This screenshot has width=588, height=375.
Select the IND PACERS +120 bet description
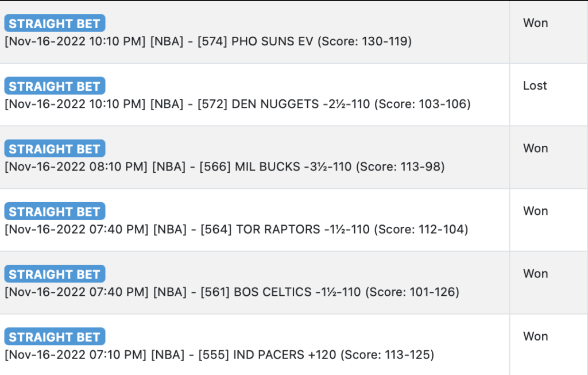[219, 354]
